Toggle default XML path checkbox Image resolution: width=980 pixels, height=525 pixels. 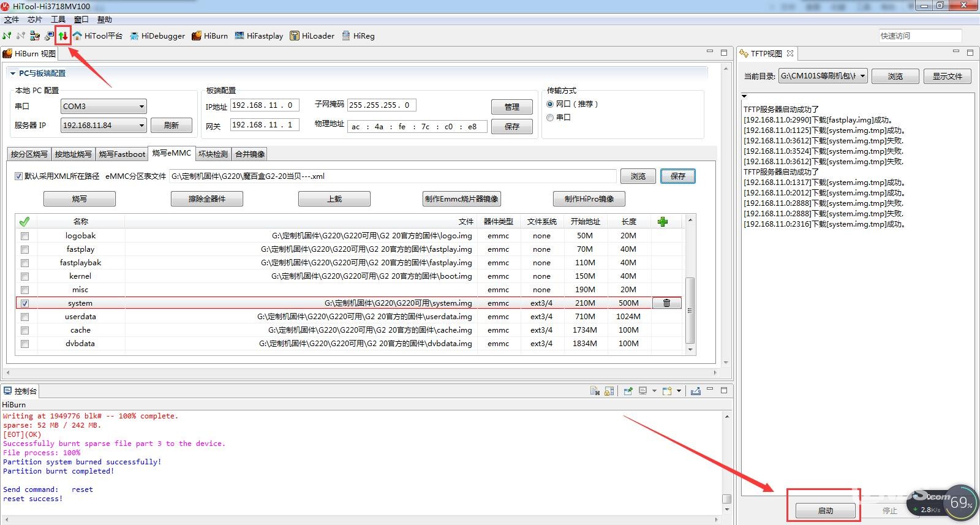coord(18,176)
